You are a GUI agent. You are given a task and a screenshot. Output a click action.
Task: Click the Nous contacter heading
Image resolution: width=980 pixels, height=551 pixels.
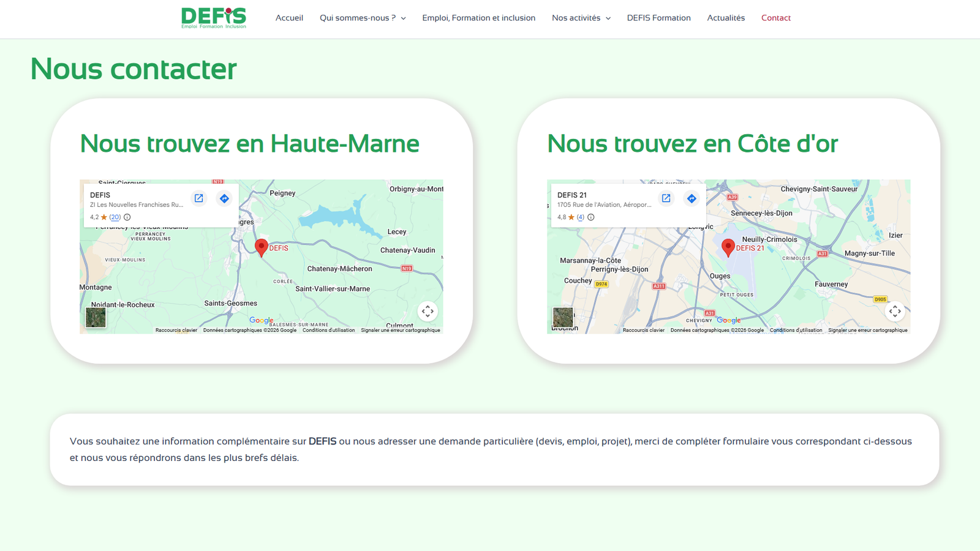134,69
